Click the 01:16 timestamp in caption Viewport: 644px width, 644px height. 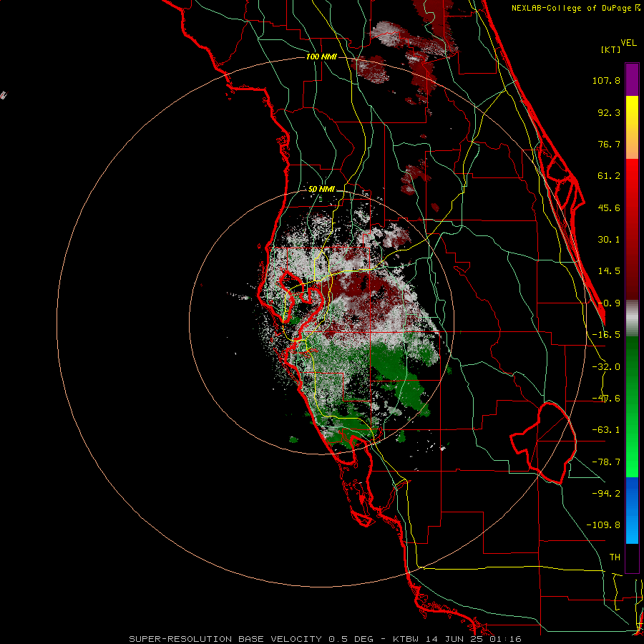coord(505,639)
